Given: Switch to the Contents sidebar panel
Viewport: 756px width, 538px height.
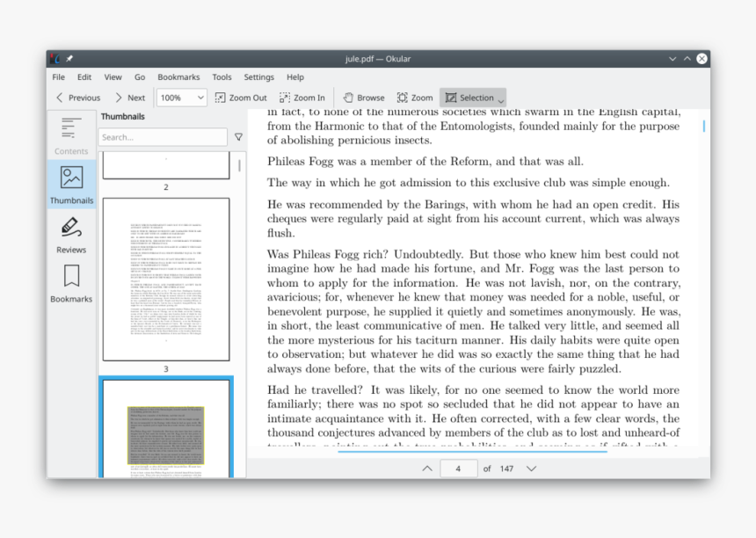Looking at the screenshot, I should click(70, 134).
